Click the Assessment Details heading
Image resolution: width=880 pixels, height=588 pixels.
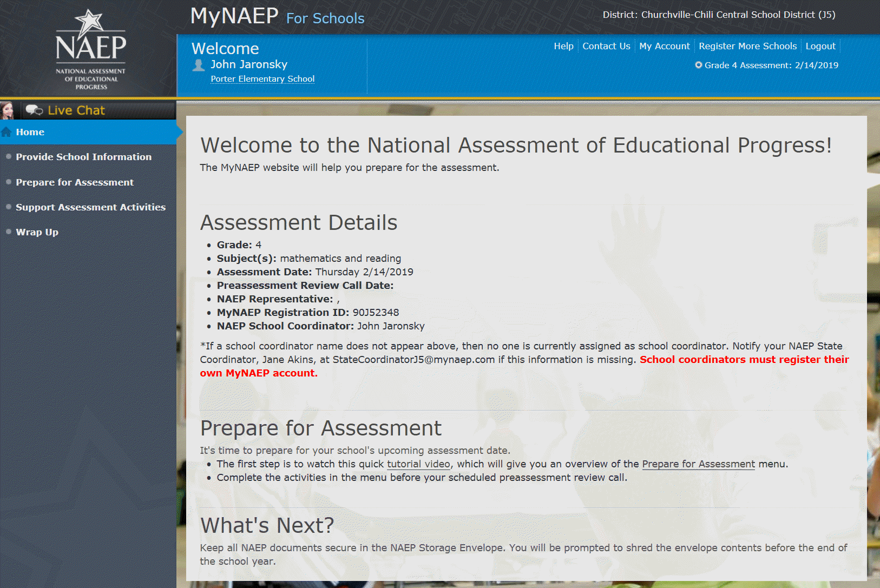point(299,223)
